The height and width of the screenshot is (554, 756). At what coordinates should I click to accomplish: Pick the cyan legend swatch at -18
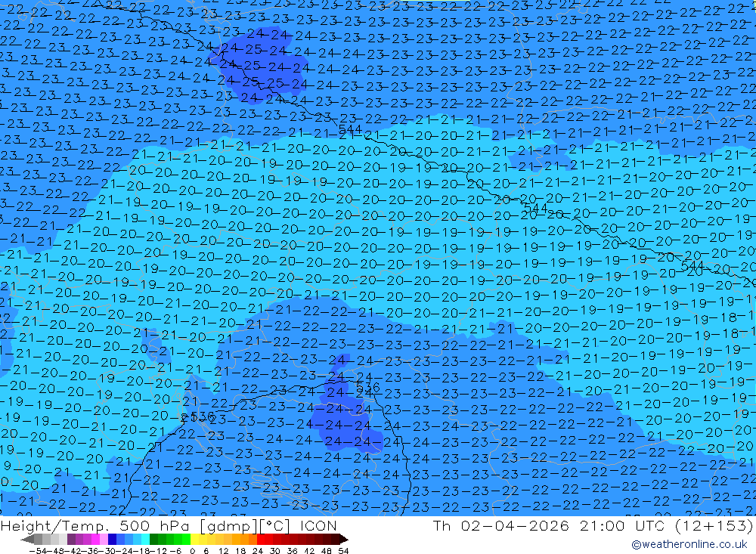pyautogui.click(x=145, y=539)
